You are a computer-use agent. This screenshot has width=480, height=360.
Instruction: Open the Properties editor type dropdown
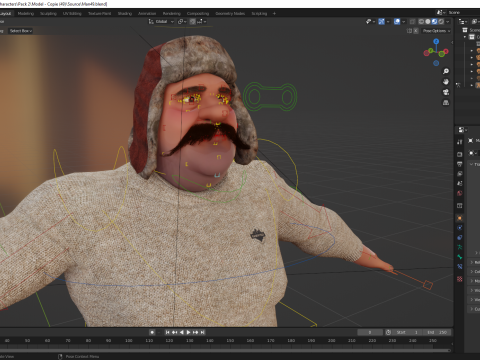(463, 130)
